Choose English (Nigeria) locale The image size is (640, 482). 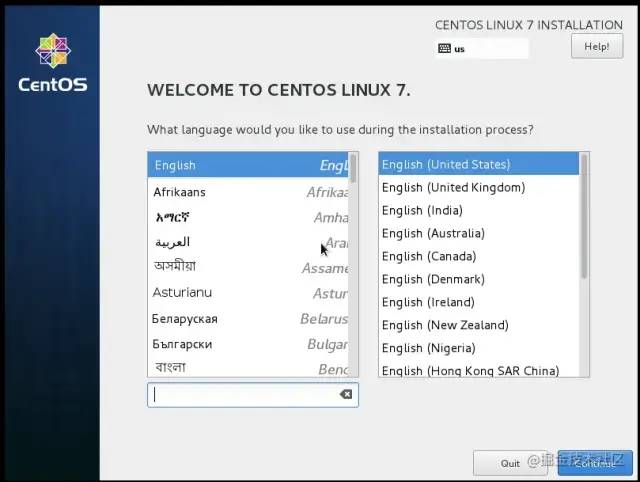pos(479,348)
